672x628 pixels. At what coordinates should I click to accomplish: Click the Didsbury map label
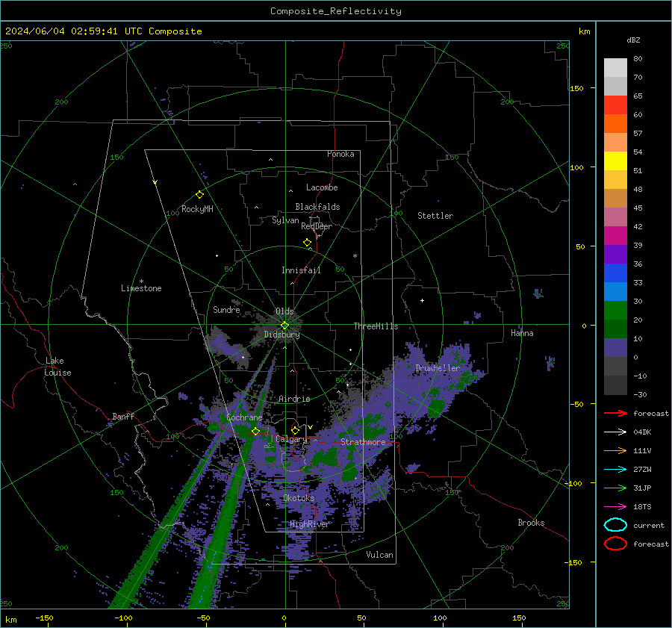click(281, 335)
